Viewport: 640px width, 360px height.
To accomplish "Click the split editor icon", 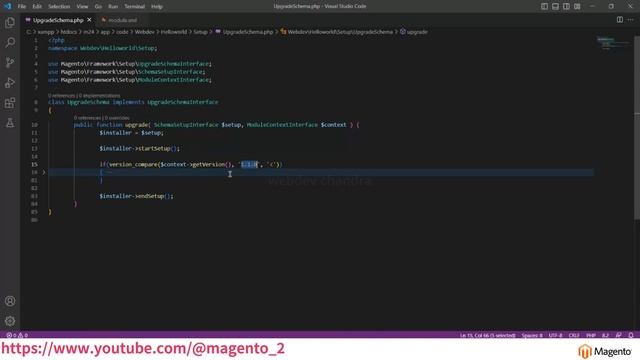I will 620,20.
